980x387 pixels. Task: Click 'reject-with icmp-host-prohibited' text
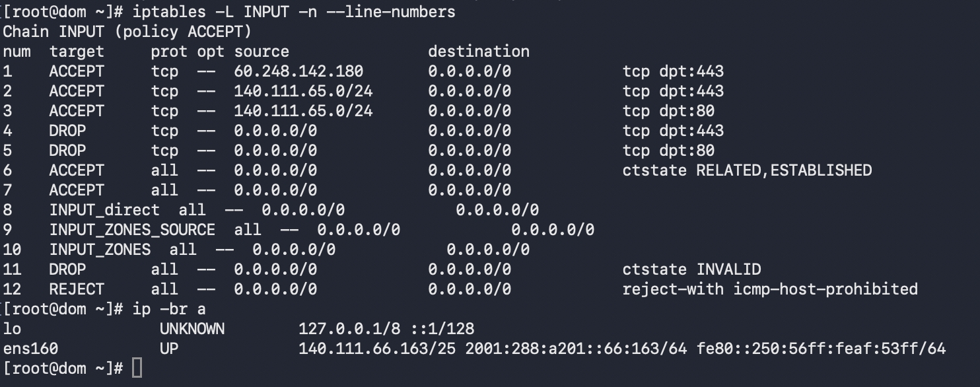(x=770, y=289)
